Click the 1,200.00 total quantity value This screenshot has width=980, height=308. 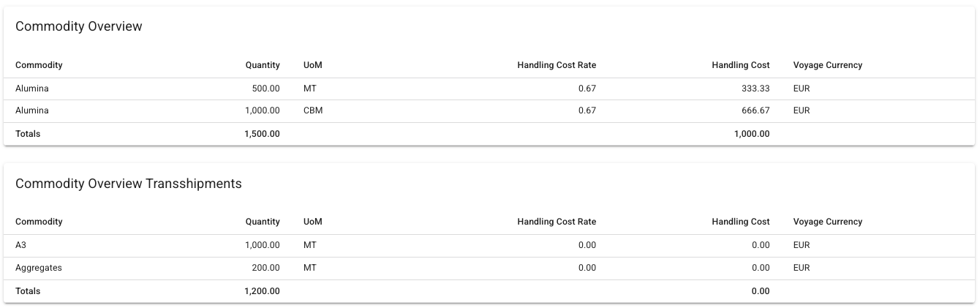click(262, 291)
